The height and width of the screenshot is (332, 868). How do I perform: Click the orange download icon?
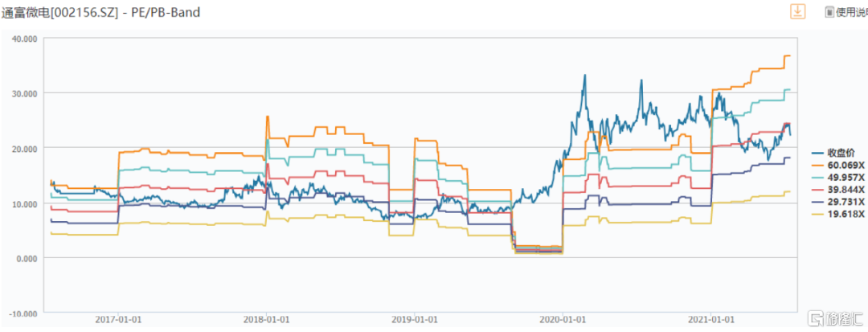coord(797,11)
